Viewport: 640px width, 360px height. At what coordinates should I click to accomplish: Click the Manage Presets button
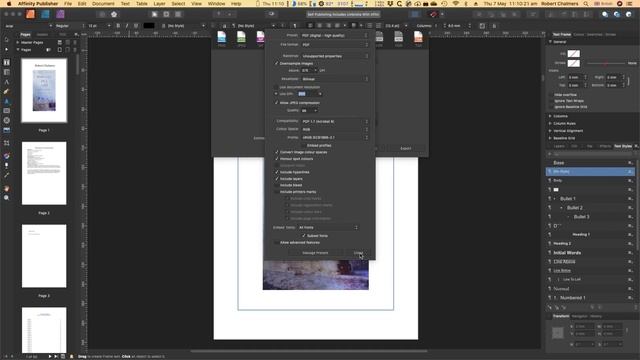[315, 253]
